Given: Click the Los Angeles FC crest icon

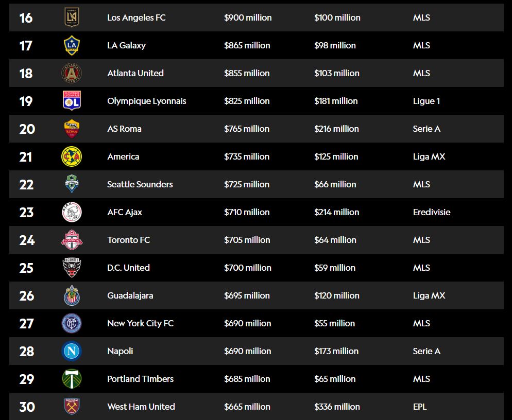Looking at the screenshot, I should [72, 17].
